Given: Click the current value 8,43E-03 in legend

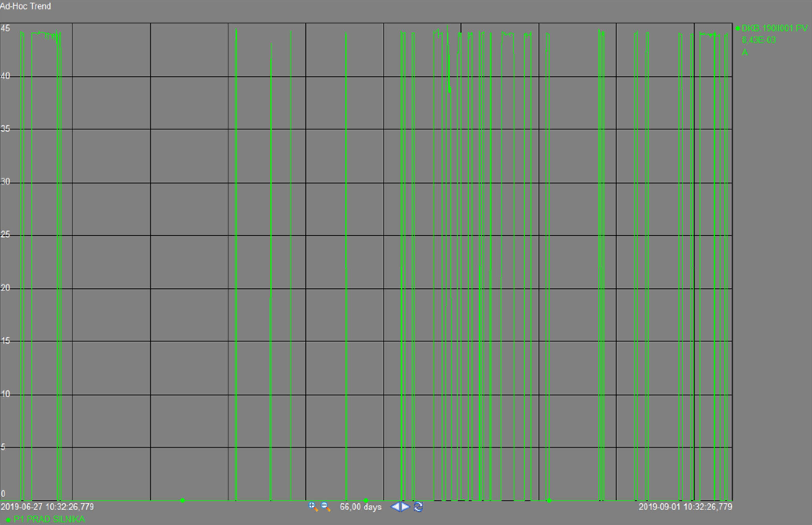Looking at the screenshot, I should pyautogui.click(x=759, y=40).
